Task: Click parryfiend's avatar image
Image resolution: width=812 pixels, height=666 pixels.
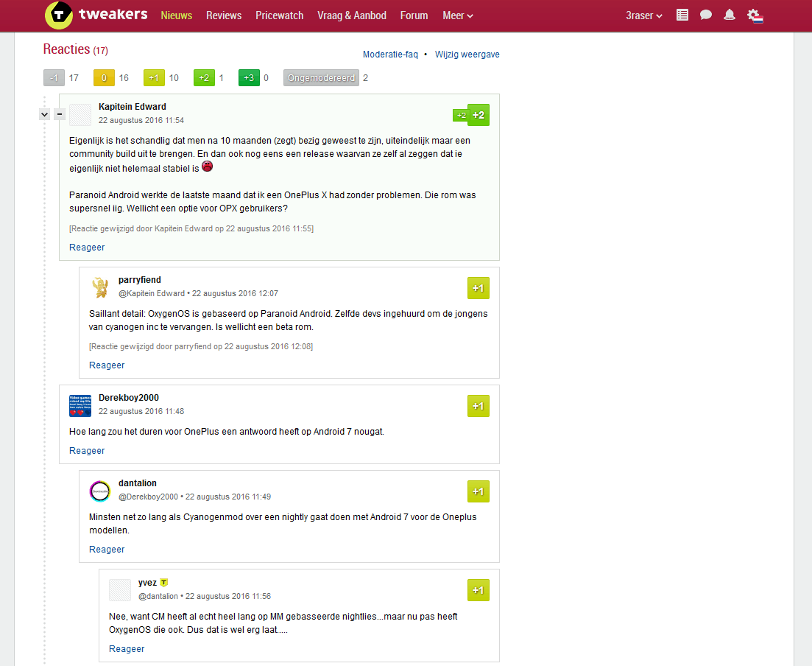Action: click(x=100, y=287)
